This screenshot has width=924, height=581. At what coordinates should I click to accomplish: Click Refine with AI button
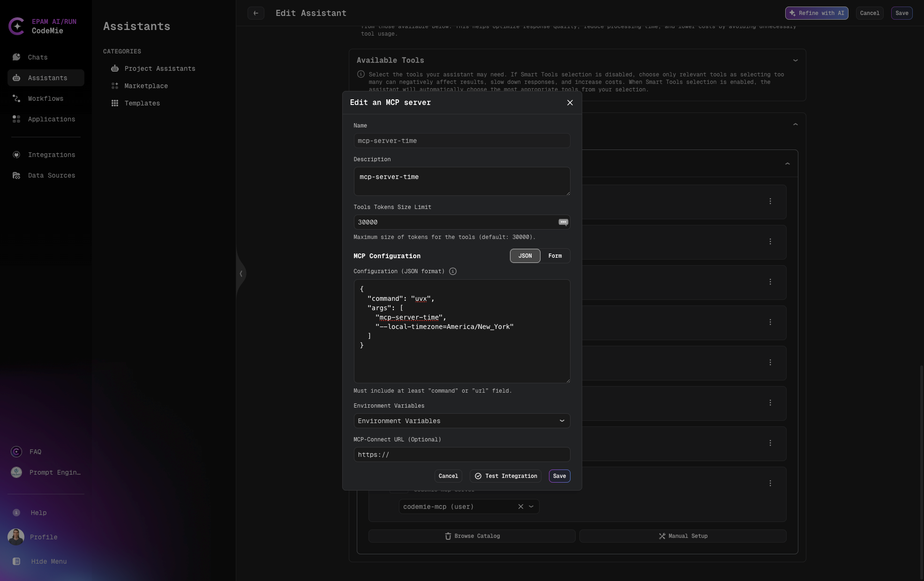pos(816,13)
